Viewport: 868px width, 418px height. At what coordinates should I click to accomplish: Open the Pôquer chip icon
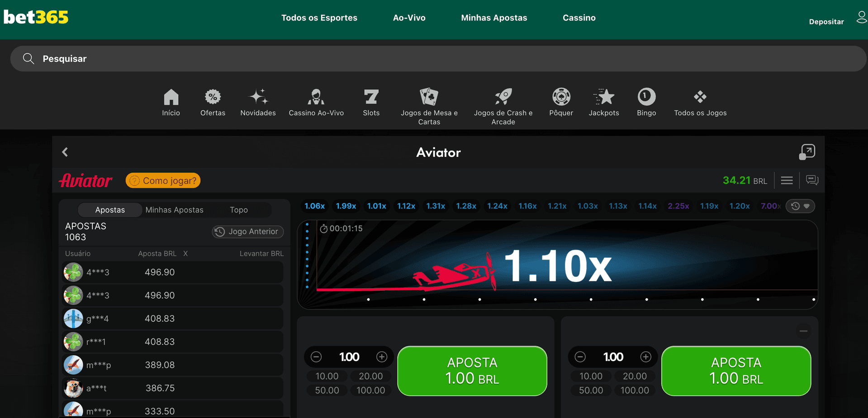pyautogui.click(x=561, y=97)
